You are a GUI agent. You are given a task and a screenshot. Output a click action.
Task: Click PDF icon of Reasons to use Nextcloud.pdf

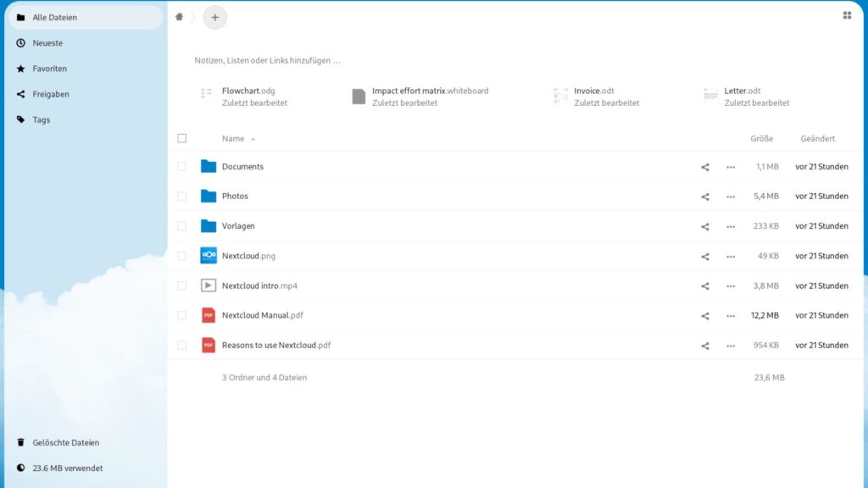[209, 346]
